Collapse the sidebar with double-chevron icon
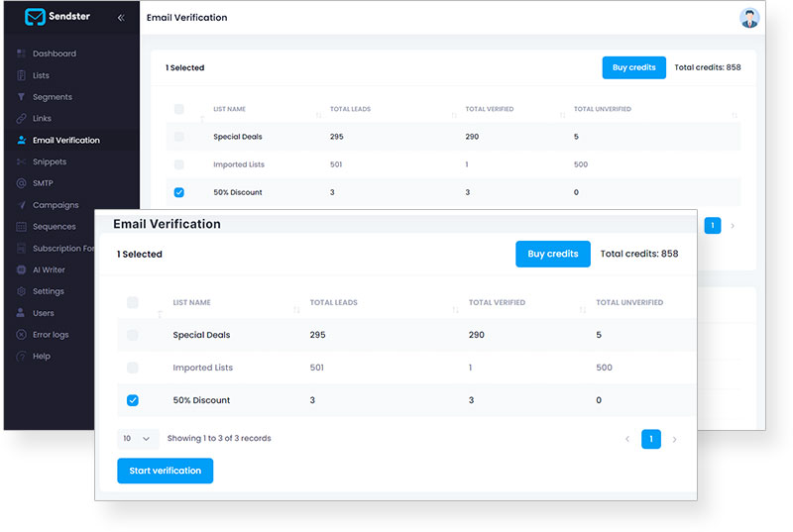 click(x=121, y=18)
